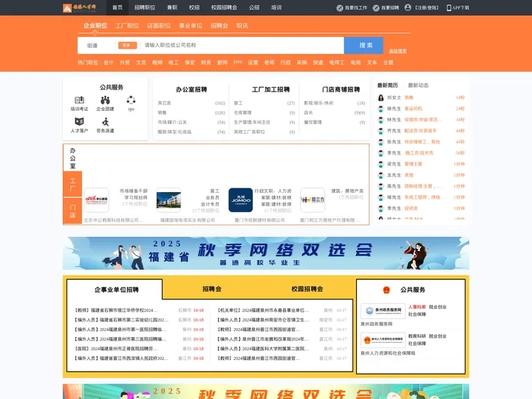The image size is (532, 399).
Task: Open the 泉州人力资源和社会保障局 logo
Action: [x=383, y=340]
